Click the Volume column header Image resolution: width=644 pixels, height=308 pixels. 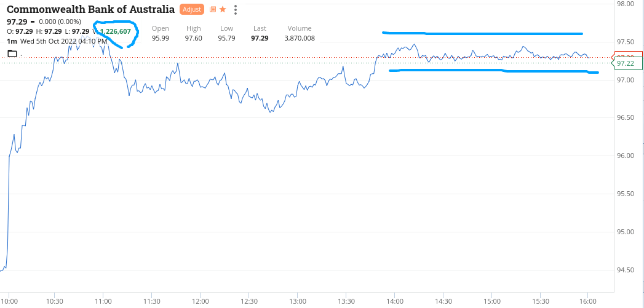299,28
